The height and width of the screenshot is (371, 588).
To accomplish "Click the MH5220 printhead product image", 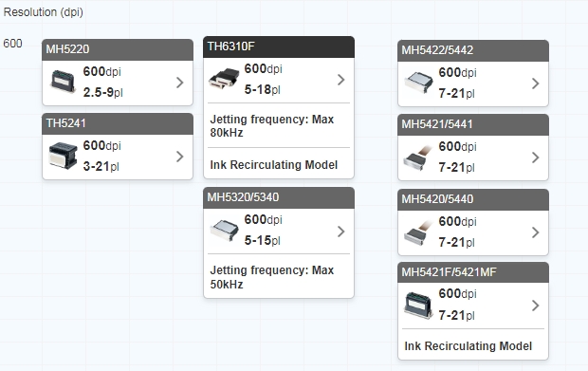I will click(x=63, y=82).
